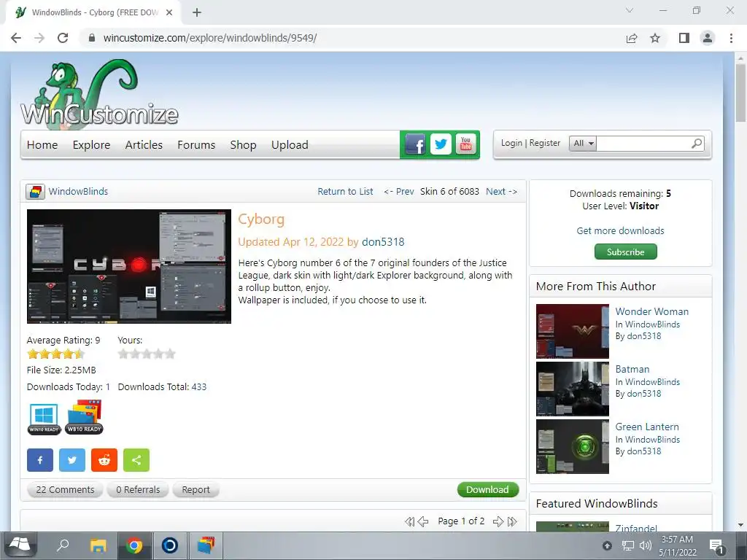This screenshot has width=747, height=560.
Task: Click Return to List link
Action: click(x=345, y=192)
